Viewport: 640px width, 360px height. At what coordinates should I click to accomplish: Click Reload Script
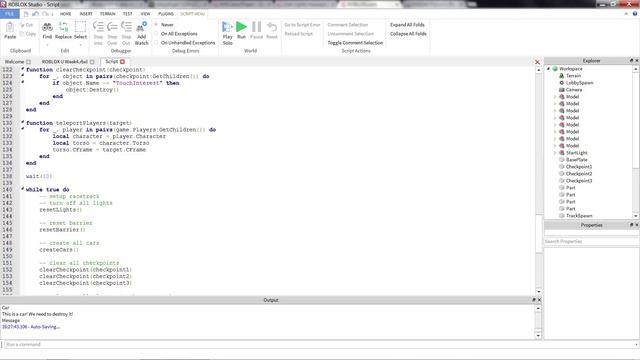[x=298, y=33]
